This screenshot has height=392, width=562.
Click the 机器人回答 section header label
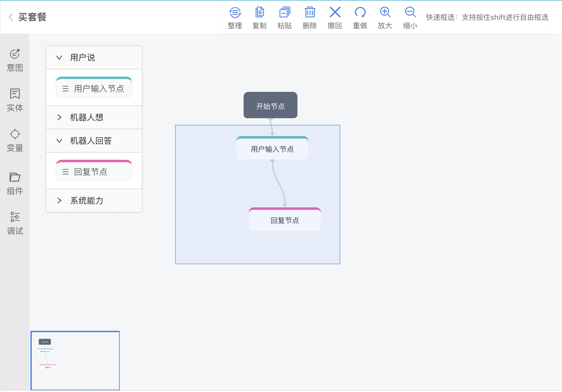tap(91, 141)
